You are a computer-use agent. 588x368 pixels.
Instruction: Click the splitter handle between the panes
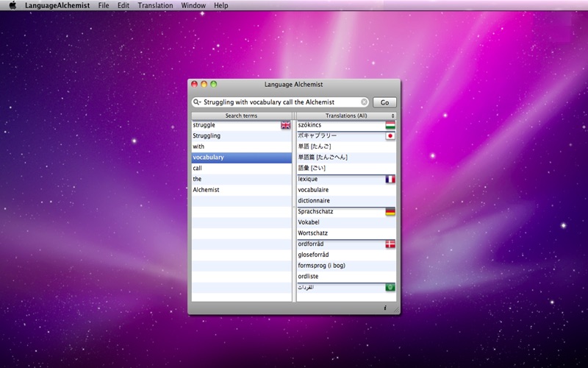[295, 207]
